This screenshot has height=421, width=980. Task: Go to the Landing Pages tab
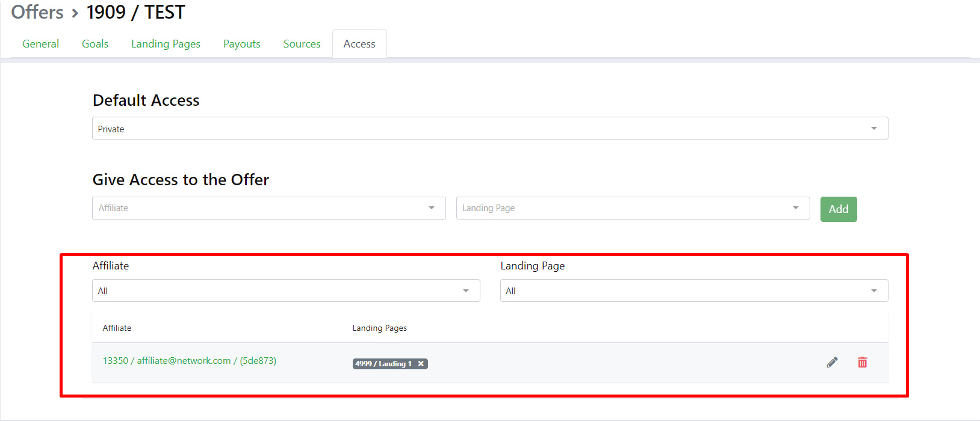166,44
